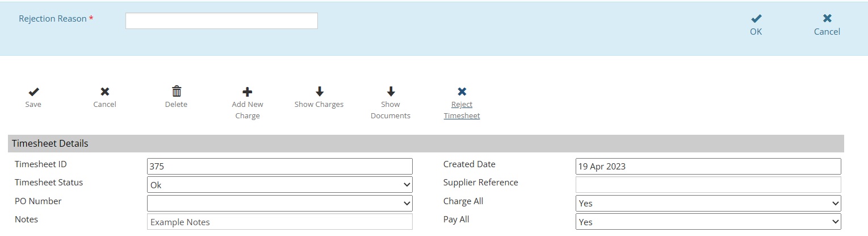Click the Show Documents label
The height and width of the screenshot is (236, 868).
pos(391,110)
